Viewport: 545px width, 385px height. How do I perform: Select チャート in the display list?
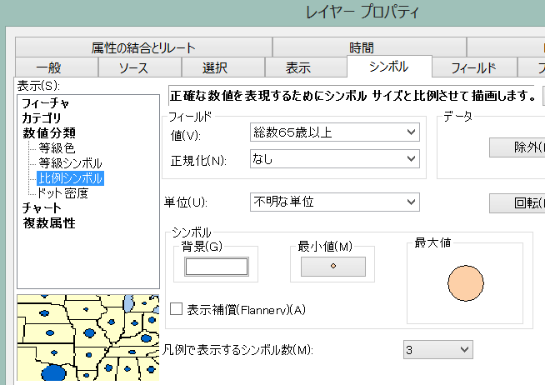click(x=42, y=208)
